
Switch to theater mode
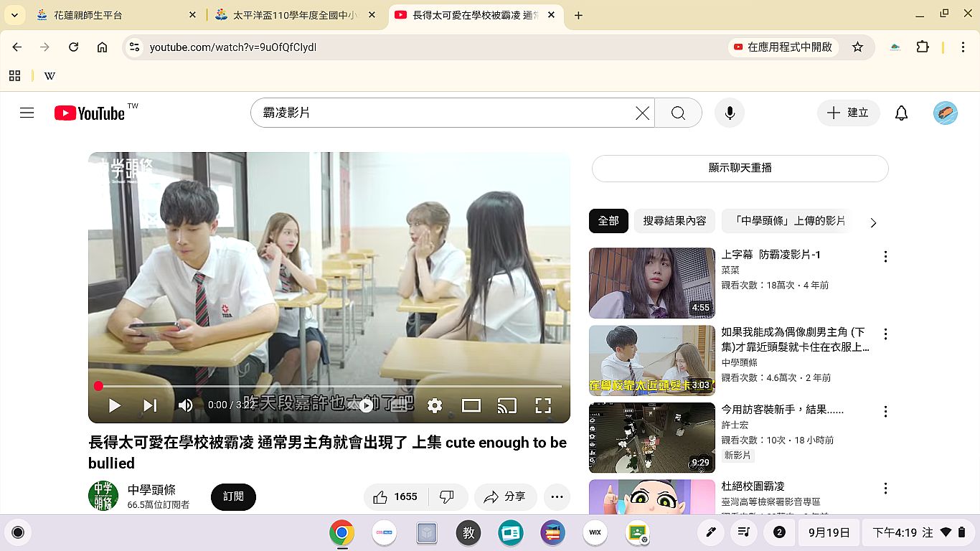click(471, 405)
